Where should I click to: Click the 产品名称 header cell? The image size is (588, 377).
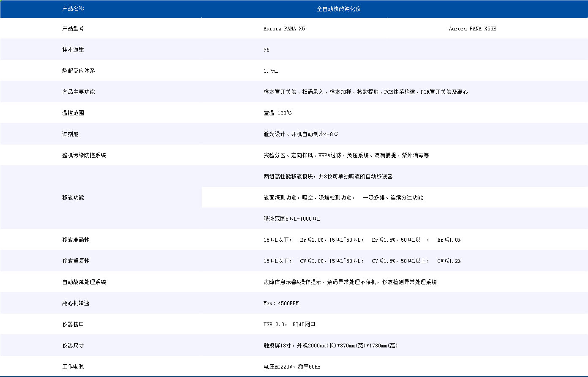73,8
